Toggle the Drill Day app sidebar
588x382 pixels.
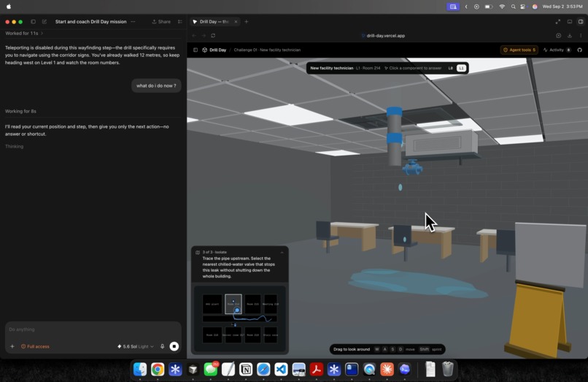(196, 50)
